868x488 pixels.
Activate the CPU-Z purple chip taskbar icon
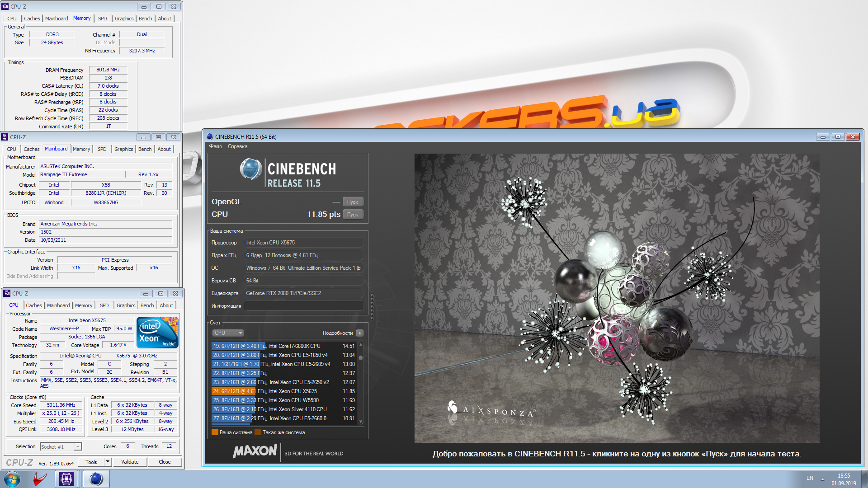66,479
